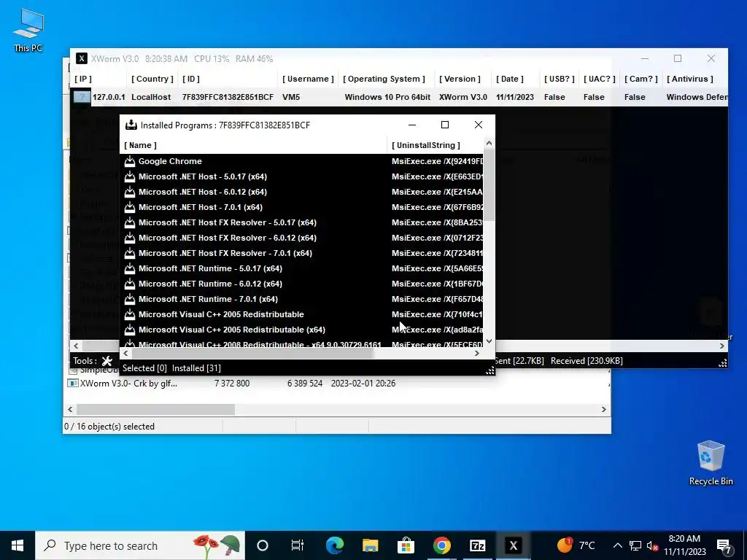Click the Tools wrench icon in XWorm
The width and height of the screenshot is (747, 560).
[107, 361]
